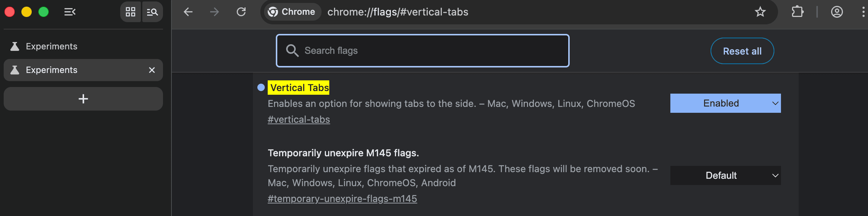Close the Experiments tab with its X
The image size is (868, 216).
152,70
